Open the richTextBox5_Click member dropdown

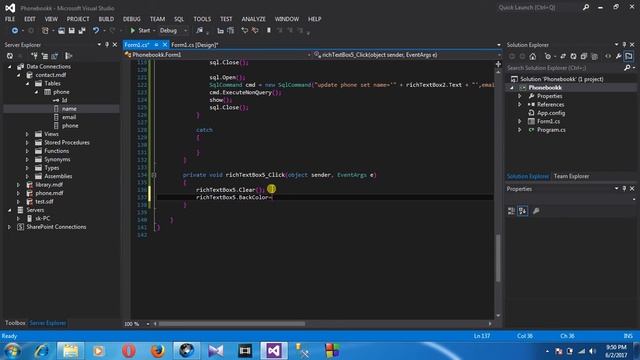[499, 55]
